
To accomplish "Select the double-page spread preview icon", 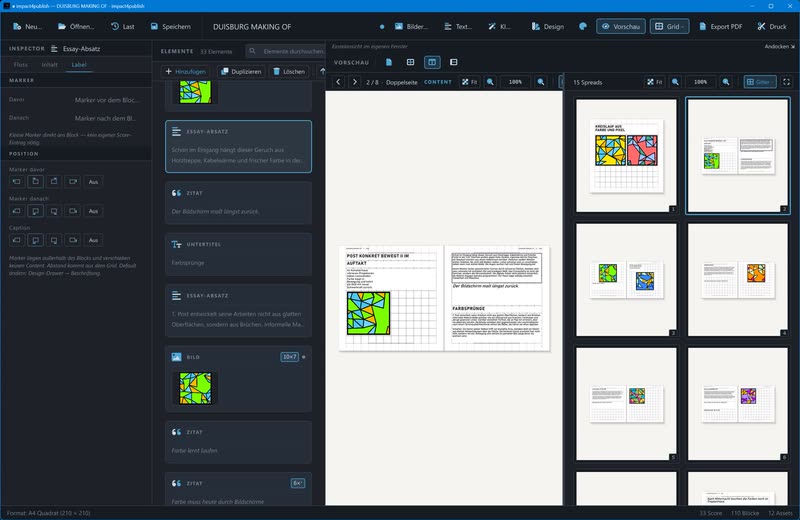I will (432, 62).
